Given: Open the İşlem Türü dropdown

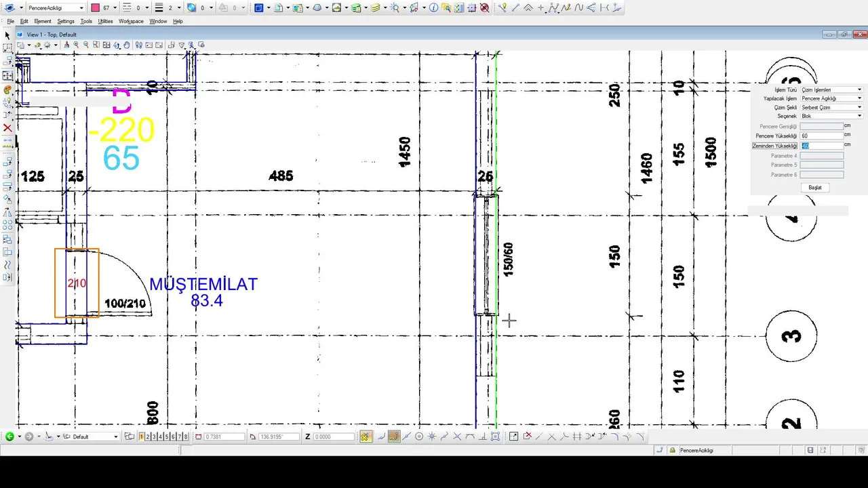Looking at the screenshot, I should [x=831, y=89].
